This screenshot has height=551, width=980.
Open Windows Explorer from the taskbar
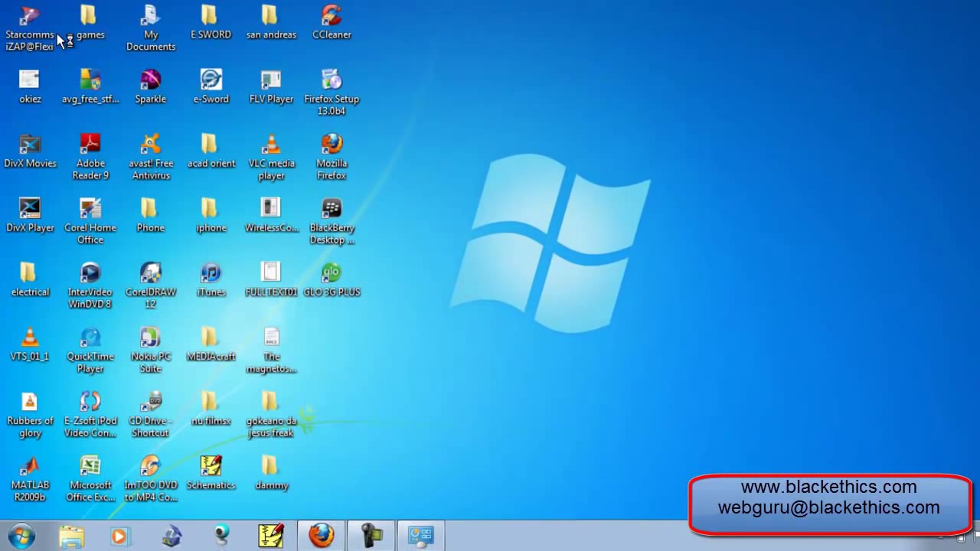[71, 536]
